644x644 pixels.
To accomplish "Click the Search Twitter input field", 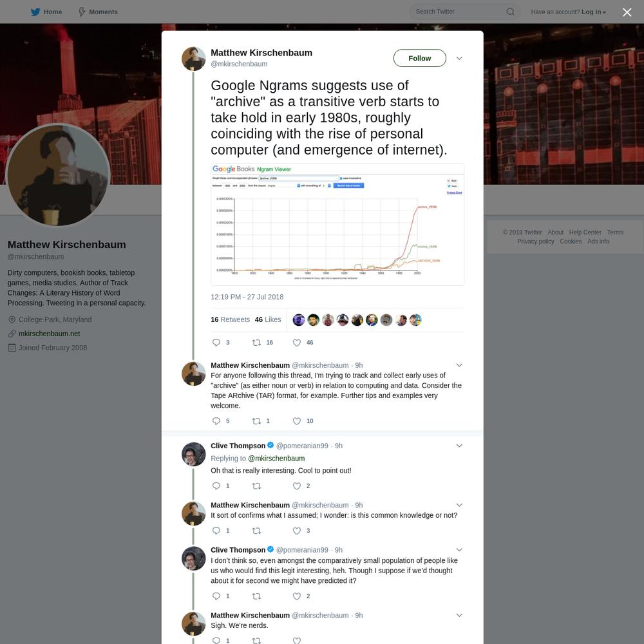I will coord(459,12).
